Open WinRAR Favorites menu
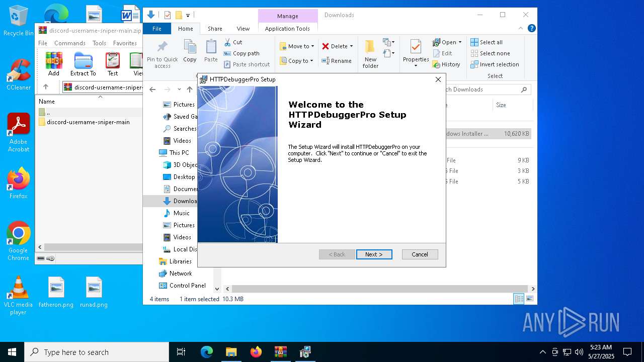This screenshot has height=362, width=644. click(x=125, y=43)
